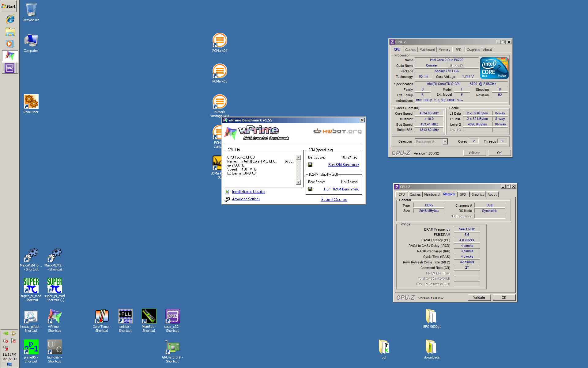Open PCMark Vantage x64 shortcut
Image resolution: width=588 pixels, height=368 pixels.
pos(220,105)
